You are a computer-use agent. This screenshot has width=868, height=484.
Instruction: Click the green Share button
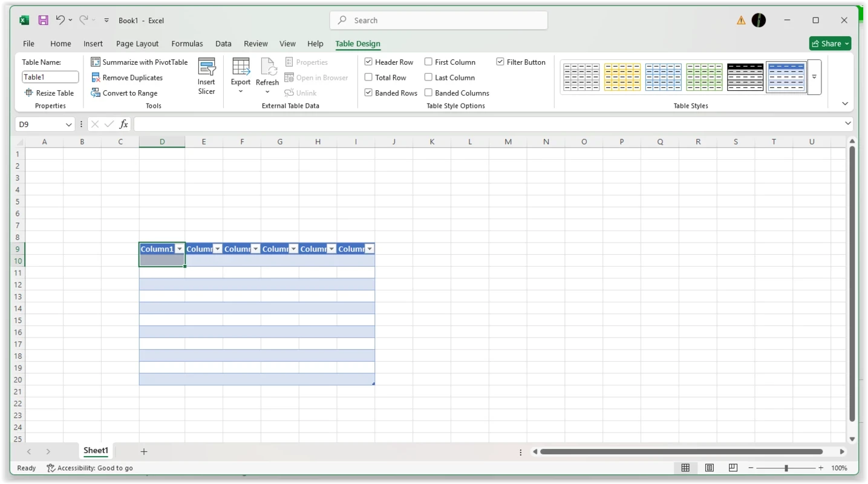(x=830, y=44)
